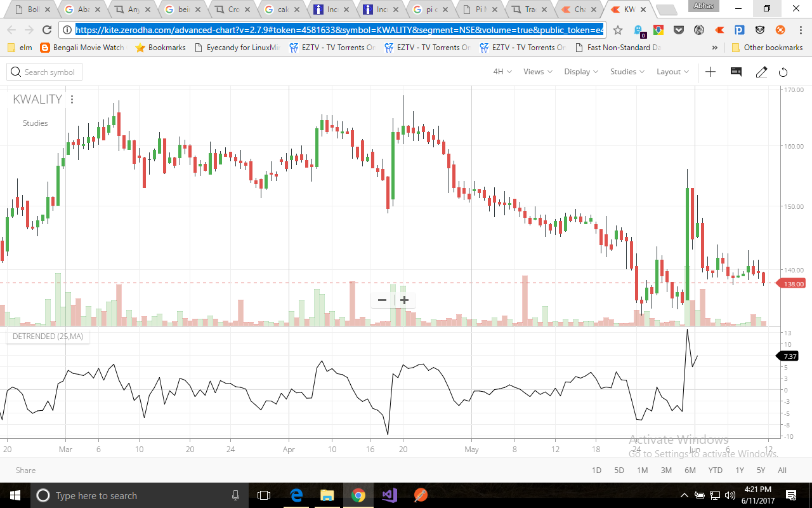Open the 'Other bookmarks' folder
This screenshot has width=812, height=508.
pyautogui.click(x=767, y=48)
